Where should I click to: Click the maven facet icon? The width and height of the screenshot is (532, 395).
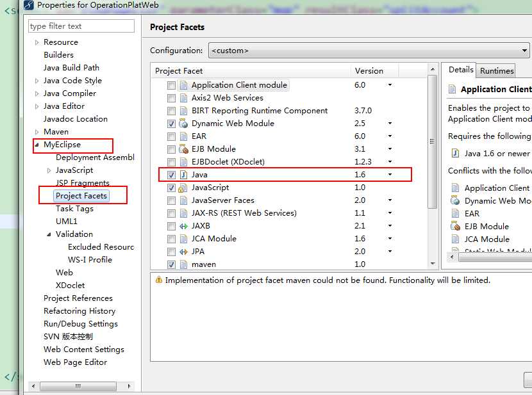[x=183, y=264]
